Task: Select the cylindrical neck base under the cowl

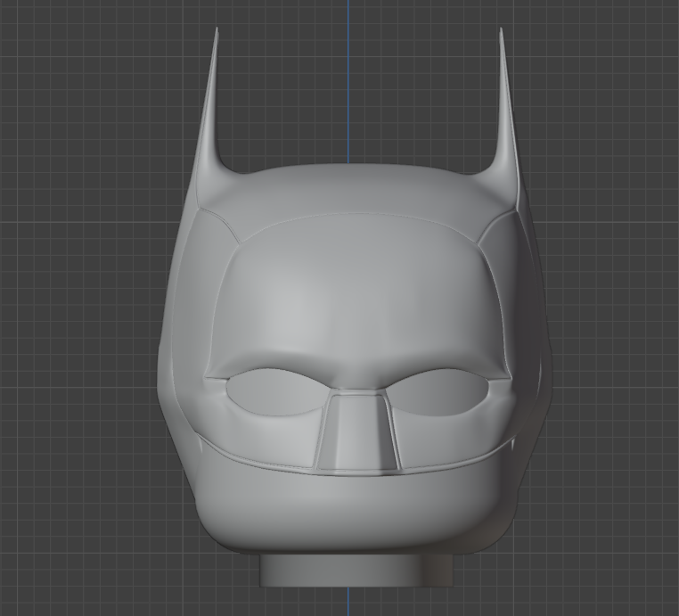Action: (x=356, y=570)
